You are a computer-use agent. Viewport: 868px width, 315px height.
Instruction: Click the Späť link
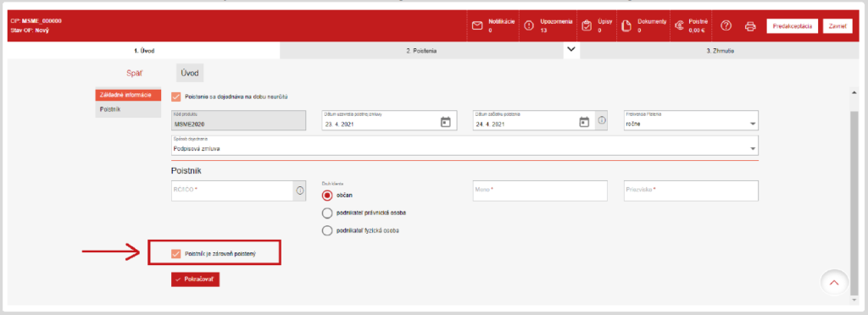tap(135, 72)
